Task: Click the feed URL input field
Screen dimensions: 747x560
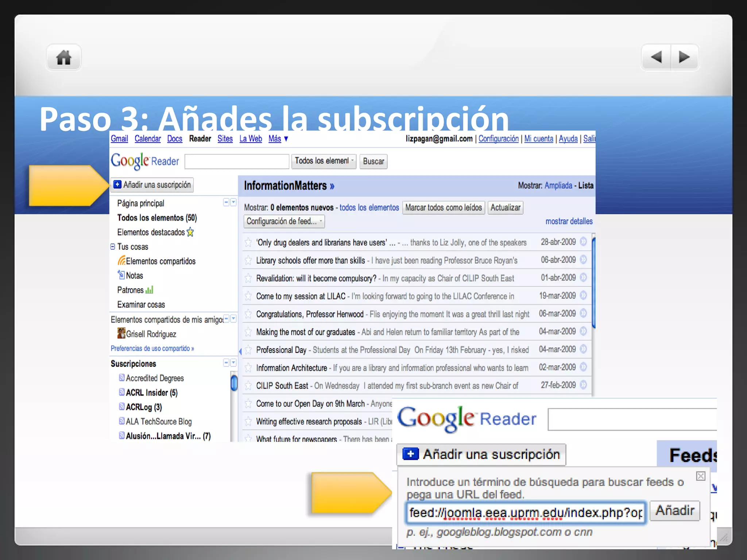Action: pos(525,512)
